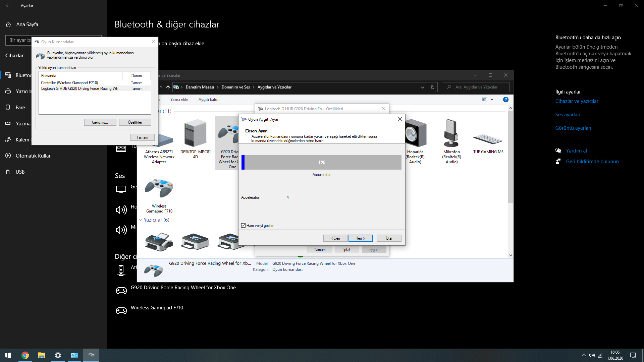Open Google Chrome from the taskbar
Viewport: 644px width, 362px height.
point(25,355)
